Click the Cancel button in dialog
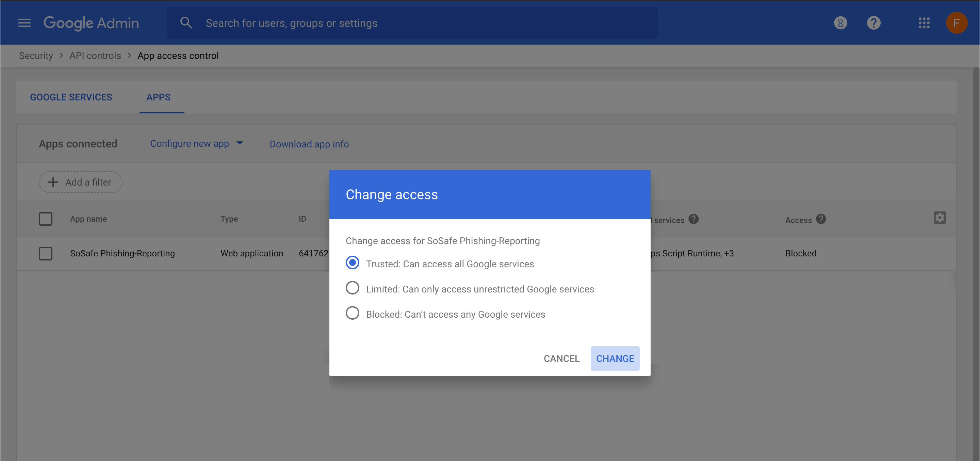Screen dimensions: 980x461 click(x=561, y=359)
